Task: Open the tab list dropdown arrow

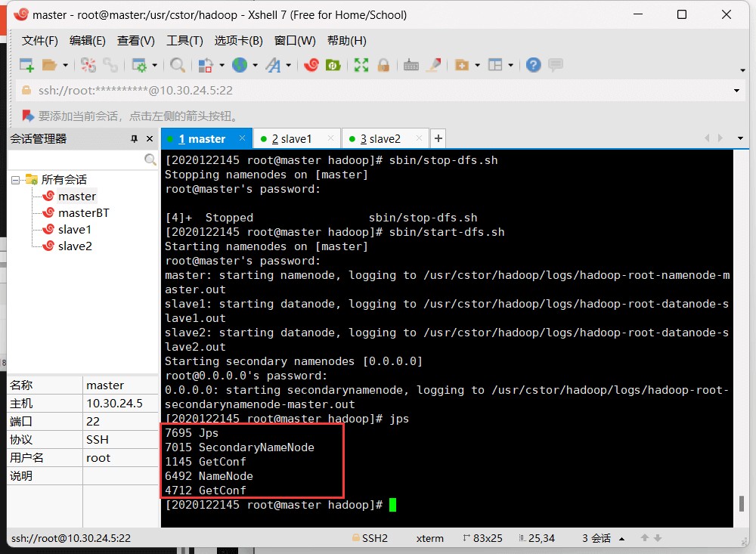Action: (x=740, y=138)
